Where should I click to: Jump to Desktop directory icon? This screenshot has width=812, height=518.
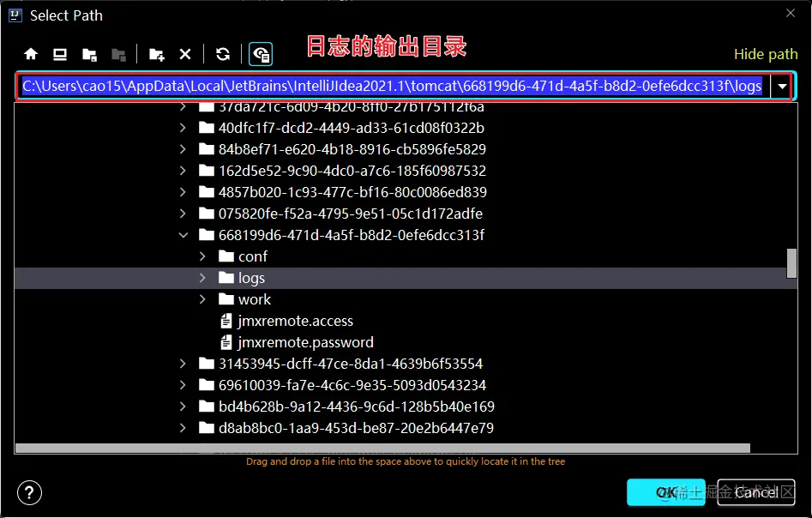pyautogui.click(x=60, y=54)
